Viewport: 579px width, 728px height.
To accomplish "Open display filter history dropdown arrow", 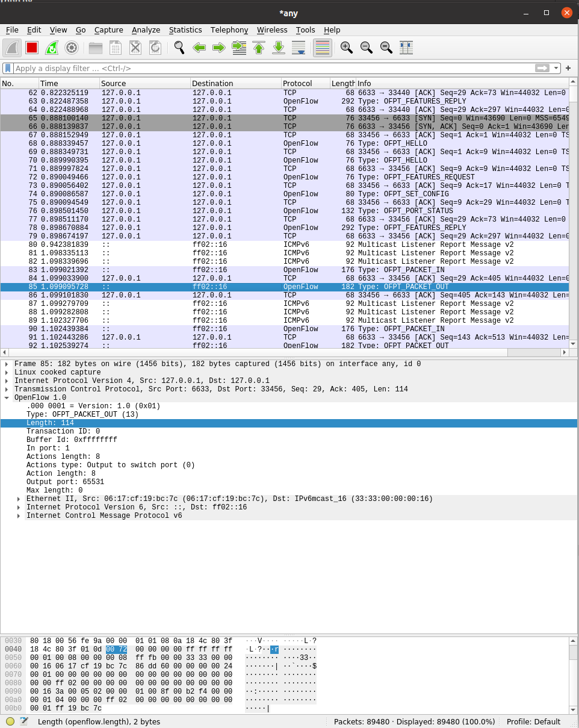I will [x=556, y=68].
